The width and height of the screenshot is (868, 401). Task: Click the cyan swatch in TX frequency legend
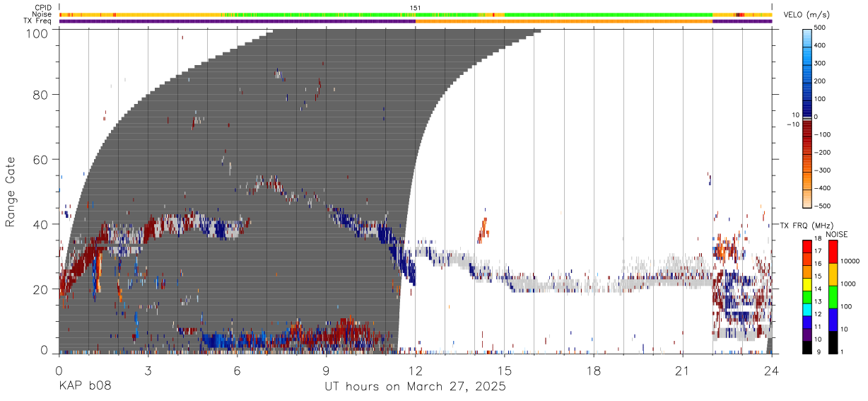pyautogui.click(x=808, y=310)
